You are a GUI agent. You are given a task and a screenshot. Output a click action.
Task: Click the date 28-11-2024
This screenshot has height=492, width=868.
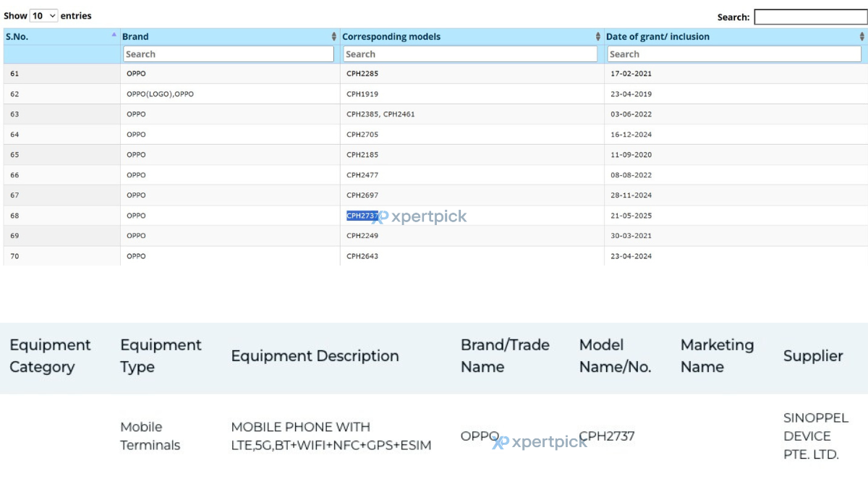[631, 195]
